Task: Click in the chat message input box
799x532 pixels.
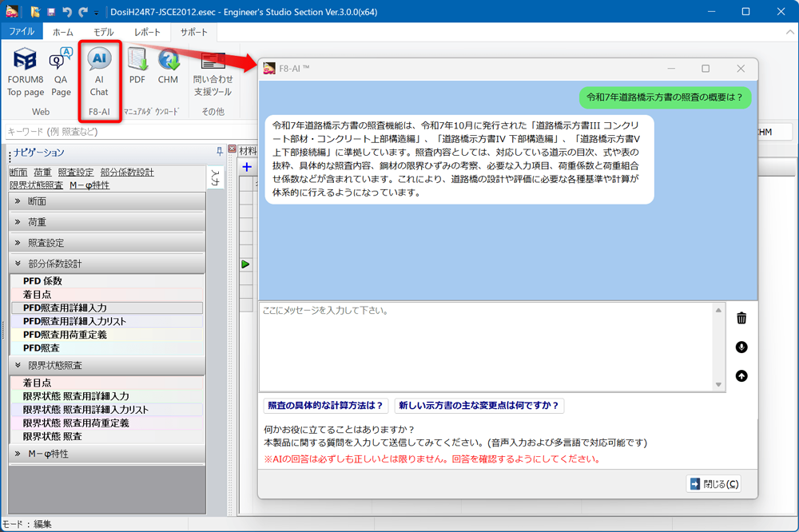Action: [x=485, y=346]
